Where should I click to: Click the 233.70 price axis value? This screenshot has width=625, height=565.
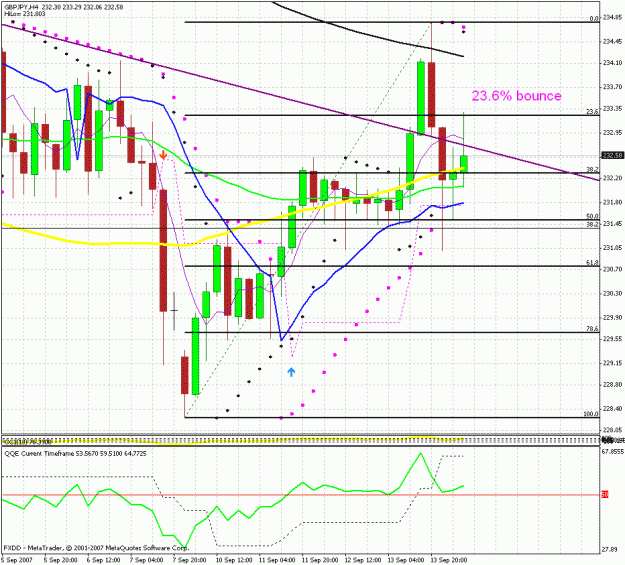(x=612, y=87)
